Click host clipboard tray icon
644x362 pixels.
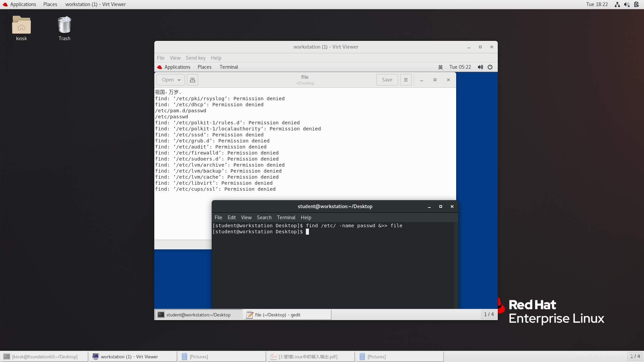tap(636, 4)
